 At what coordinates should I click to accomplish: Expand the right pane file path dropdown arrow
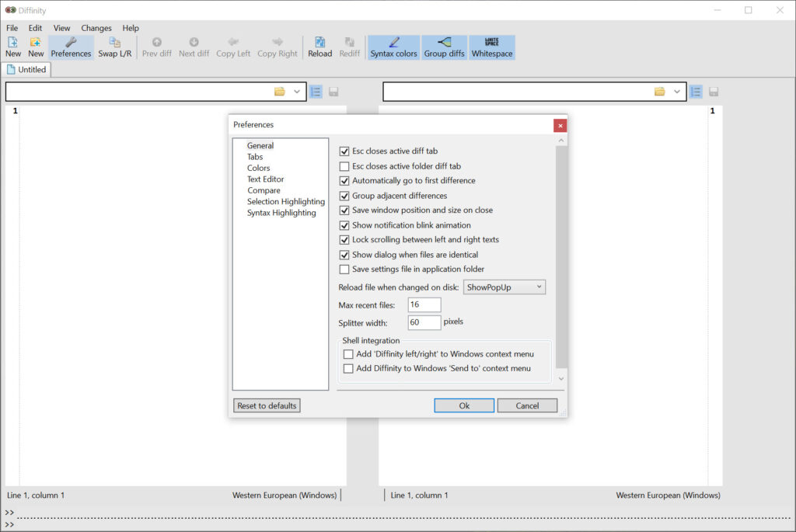tap(677, 92)
